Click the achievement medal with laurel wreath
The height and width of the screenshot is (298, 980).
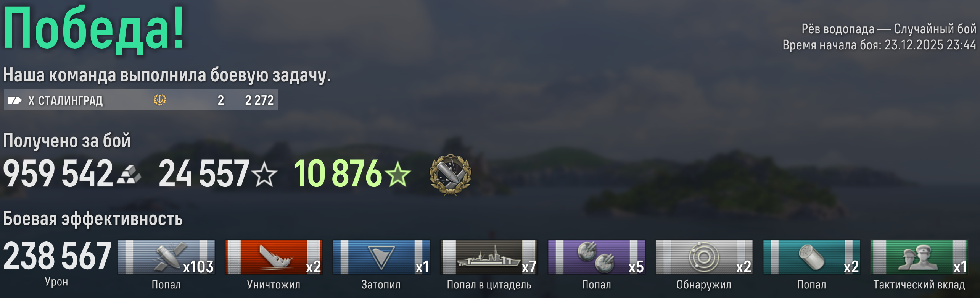[x=451, y=175]
